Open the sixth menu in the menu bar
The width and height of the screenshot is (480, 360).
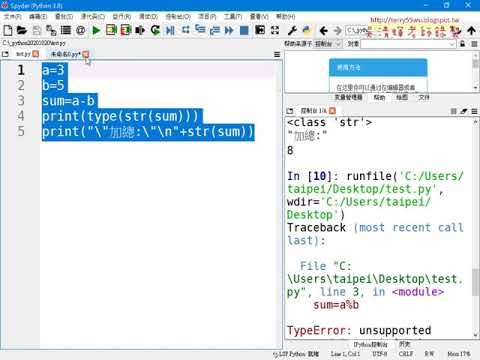148,16
